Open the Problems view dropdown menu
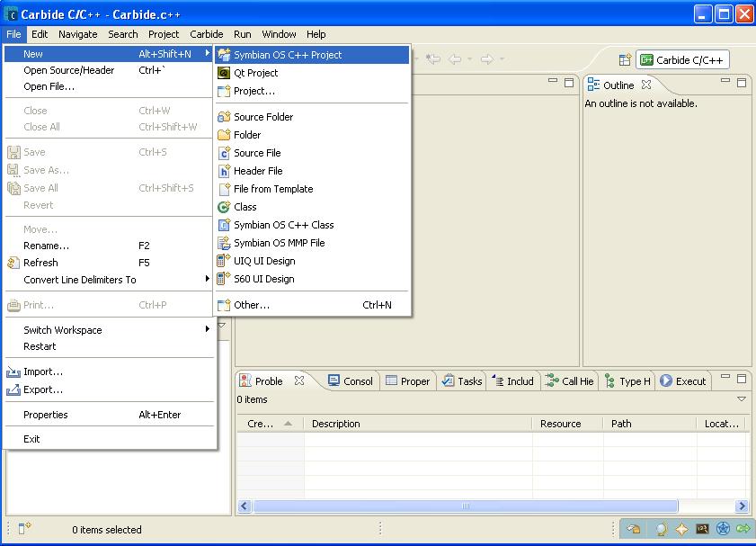Viewport: 756px width, 546px height. tap(742, 398)
